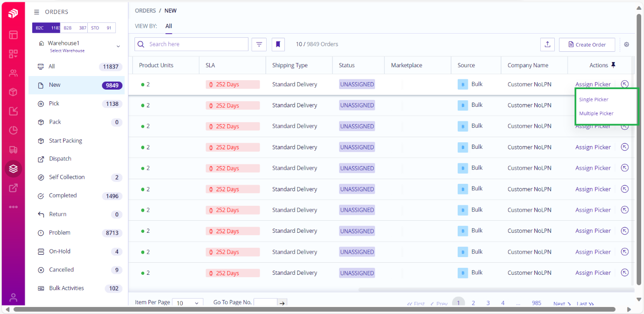Click the current page 1 button
This screenshot has width=644, height=314.
(459, 303)
